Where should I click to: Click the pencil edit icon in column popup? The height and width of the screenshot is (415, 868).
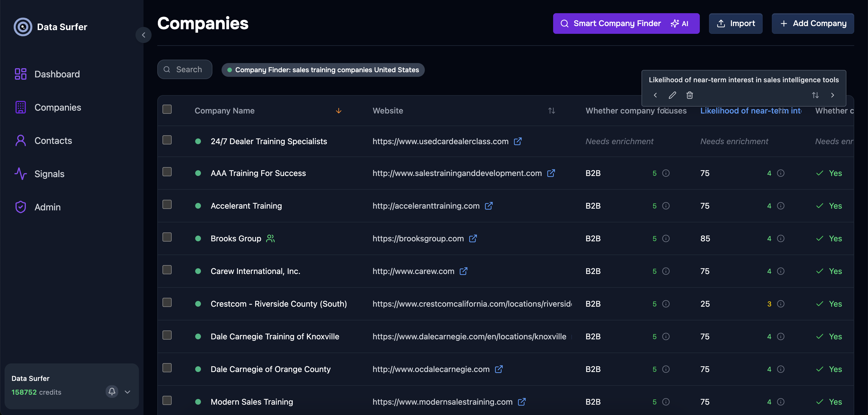click(672, 95)
